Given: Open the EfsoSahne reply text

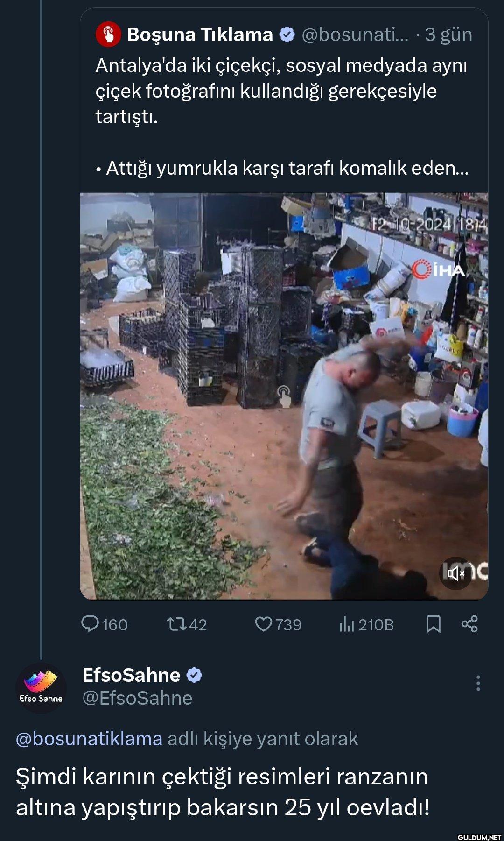Looking at the screenshot, I should pos(223,792).
